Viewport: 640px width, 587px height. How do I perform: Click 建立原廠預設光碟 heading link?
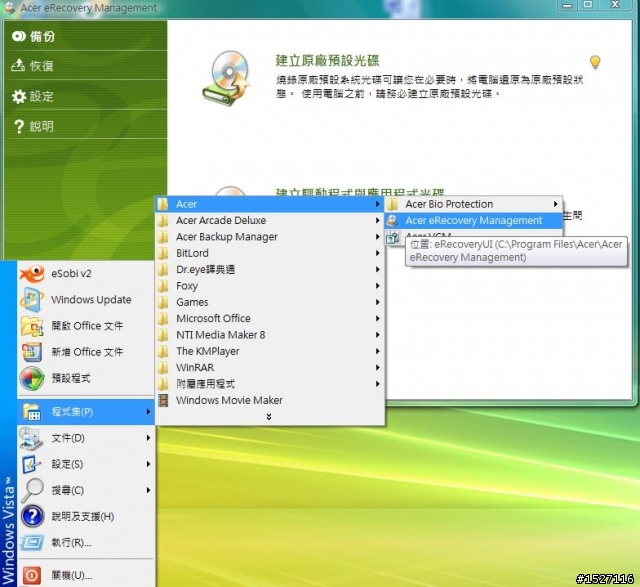(x=327, y=60)
